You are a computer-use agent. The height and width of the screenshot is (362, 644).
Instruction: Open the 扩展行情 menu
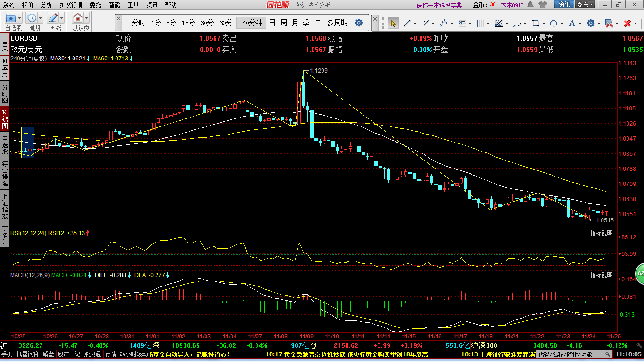(71, 5)
